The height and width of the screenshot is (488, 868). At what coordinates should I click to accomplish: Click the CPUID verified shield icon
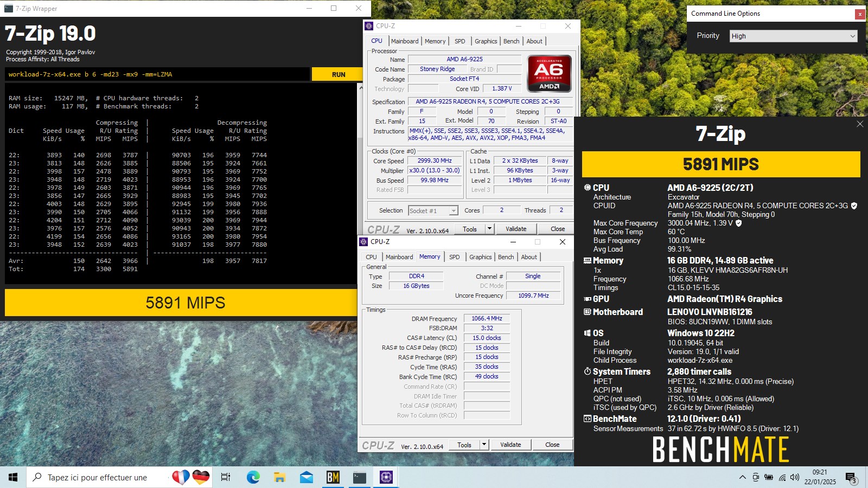coord(854,206)
